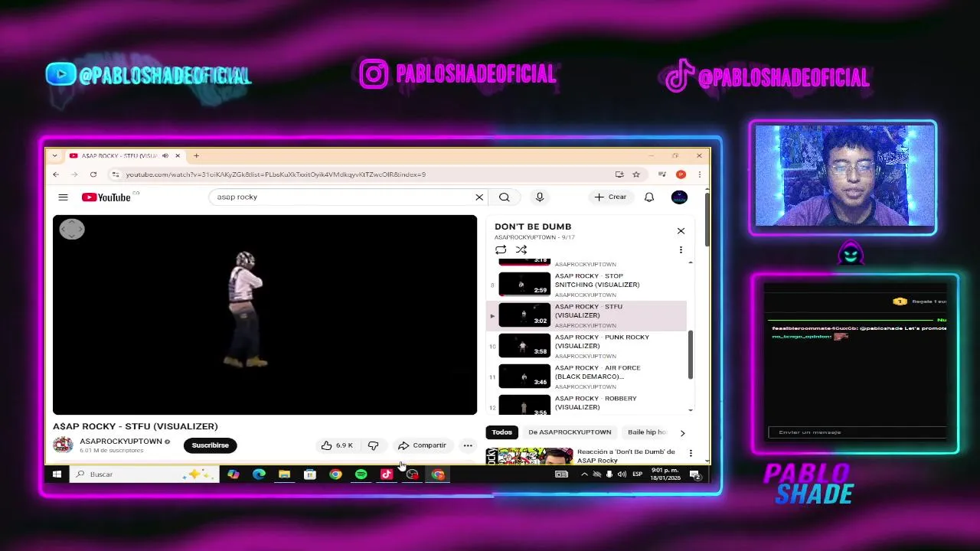Toggle playlist loop

[501, 250]
